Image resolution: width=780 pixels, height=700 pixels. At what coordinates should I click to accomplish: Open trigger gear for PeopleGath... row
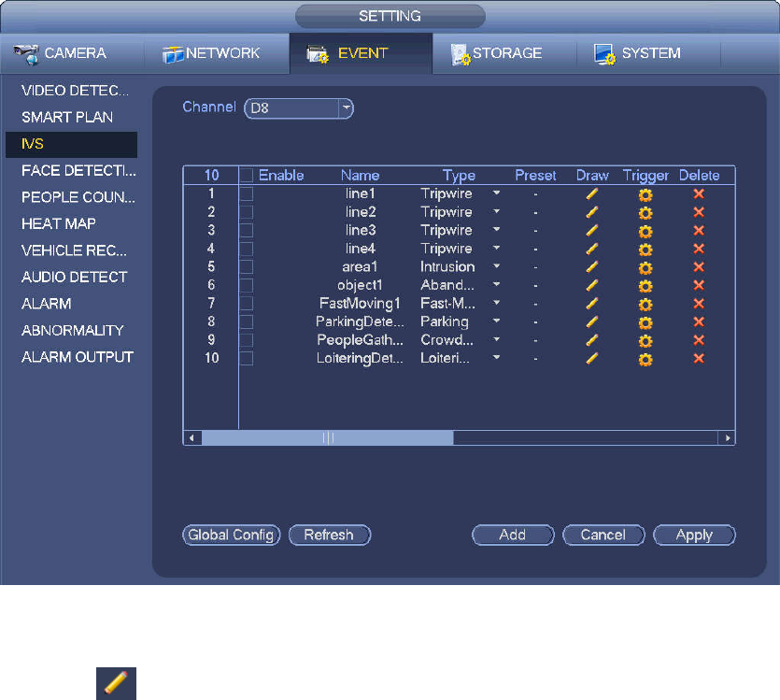click(x=645, y=341)
